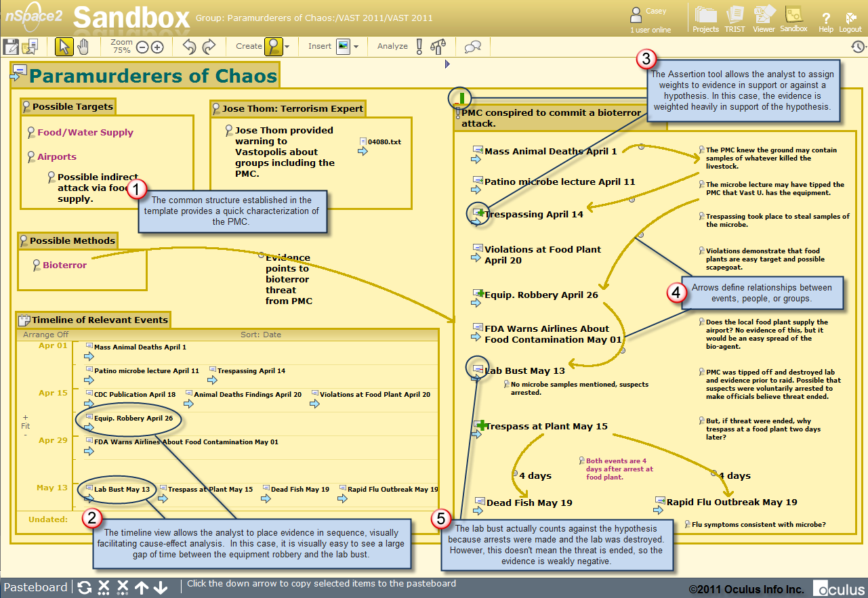Click the Pasteboard down arrow to copy
This screenshot has height=598, width=868.
coord(161,587)
